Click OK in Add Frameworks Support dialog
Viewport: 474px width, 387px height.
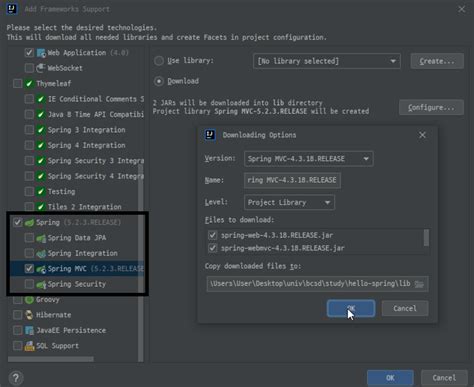[x=390, y=378]
